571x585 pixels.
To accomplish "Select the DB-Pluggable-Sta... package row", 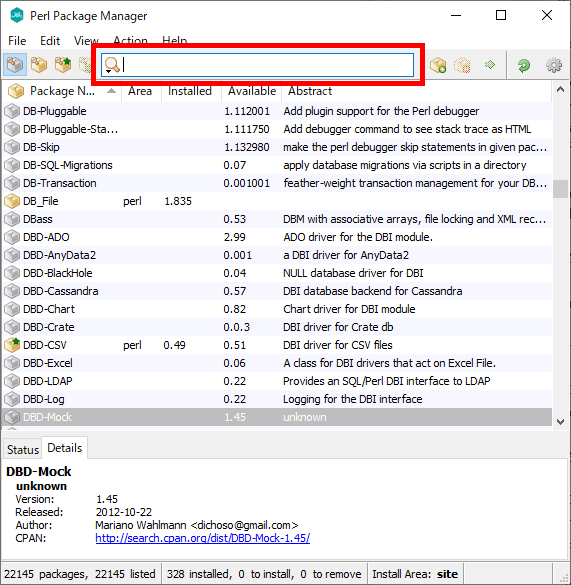I will (x=277, y=129).
